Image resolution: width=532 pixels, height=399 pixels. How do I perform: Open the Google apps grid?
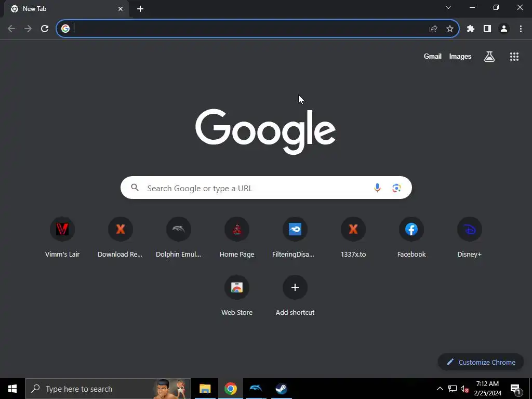click(x=514, y=56)
